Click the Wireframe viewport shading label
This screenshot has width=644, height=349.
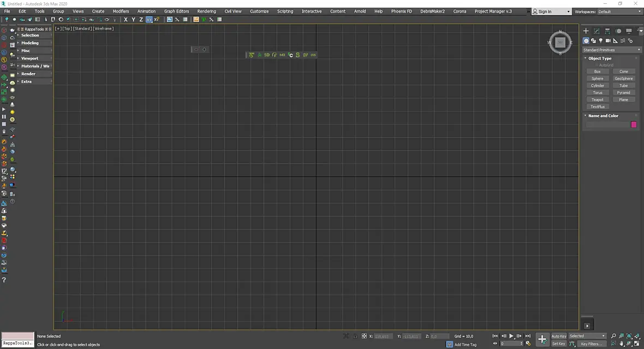pos(103,28)
